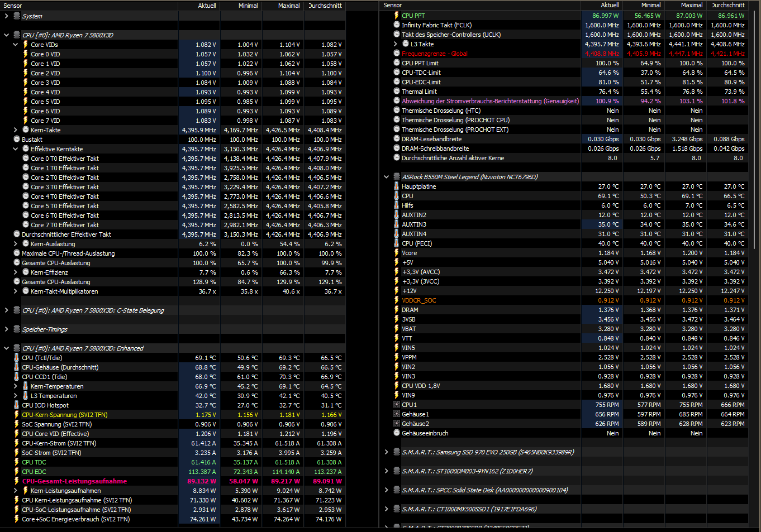Select the Durchschnittlicher Effektiver Takt row
Viewport: 761px width, 532px height.
pos(173,234)
